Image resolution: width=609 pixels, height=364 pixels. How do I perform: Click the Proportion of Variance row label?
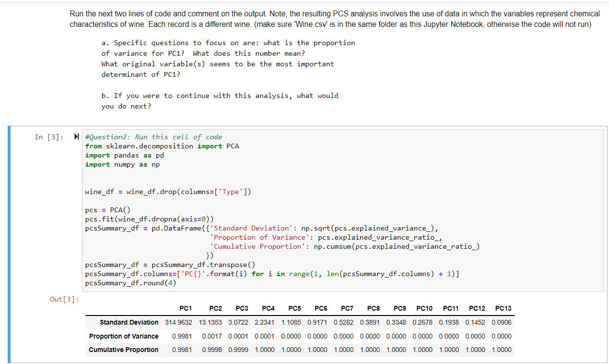[124, 336]
